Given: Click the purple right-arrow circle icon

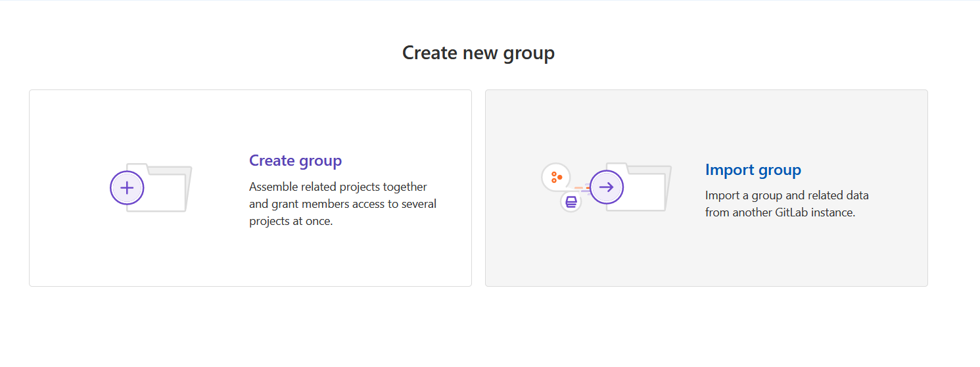Looking at the screenshot, I should click(606, 187).
